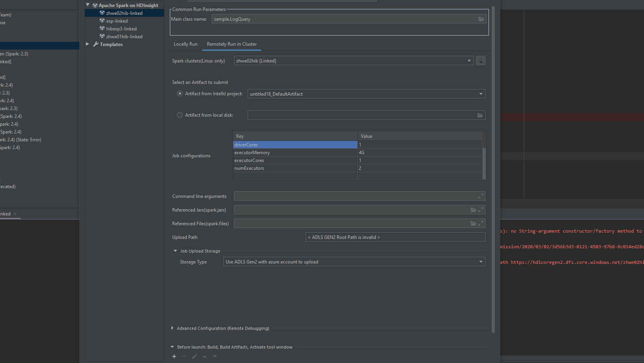Open the untitled18_DefaultArtifact dropdown

[x=480, y=94]
